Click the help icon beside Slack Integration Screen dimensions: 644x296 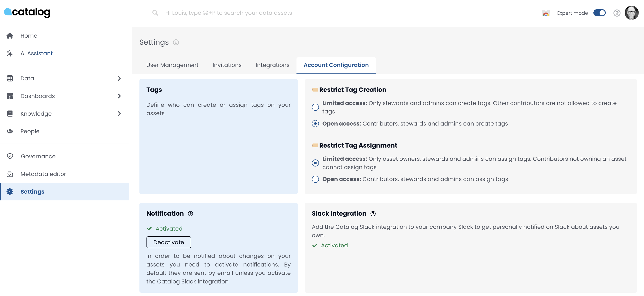[x=373, y=214]
